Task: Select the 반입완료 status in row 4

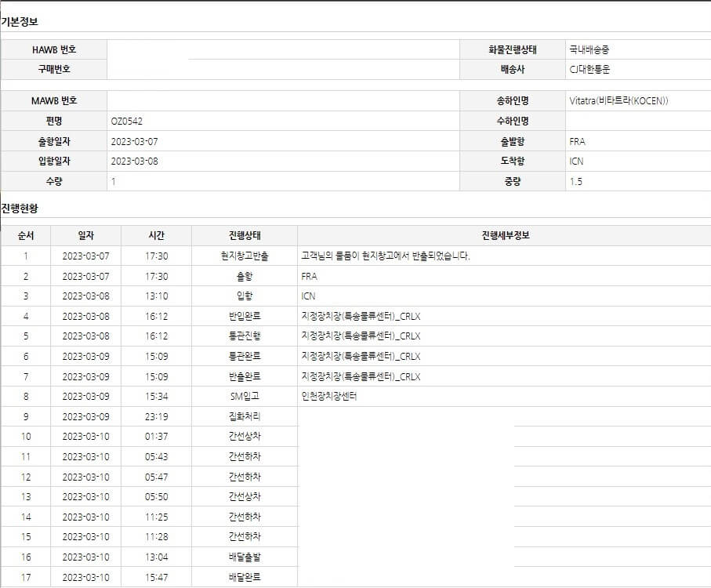Action: (x=245, y=316)
